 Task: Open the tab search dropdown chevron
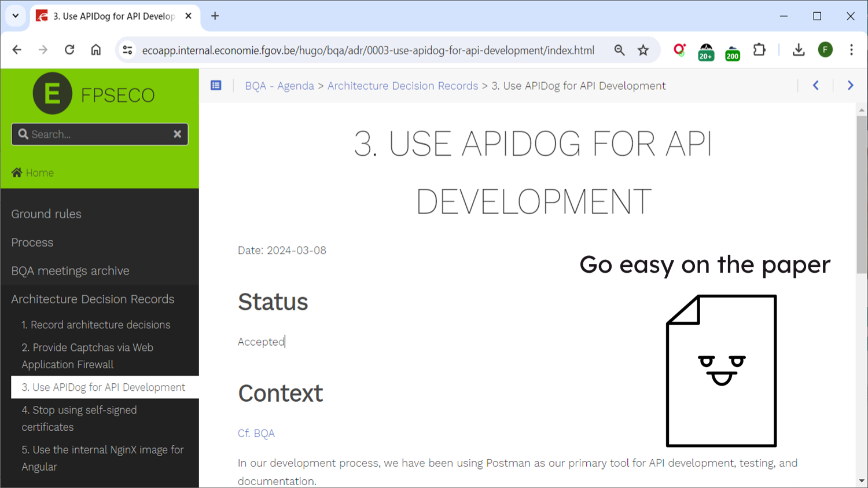pyautogui.click(x=16, y=16)
